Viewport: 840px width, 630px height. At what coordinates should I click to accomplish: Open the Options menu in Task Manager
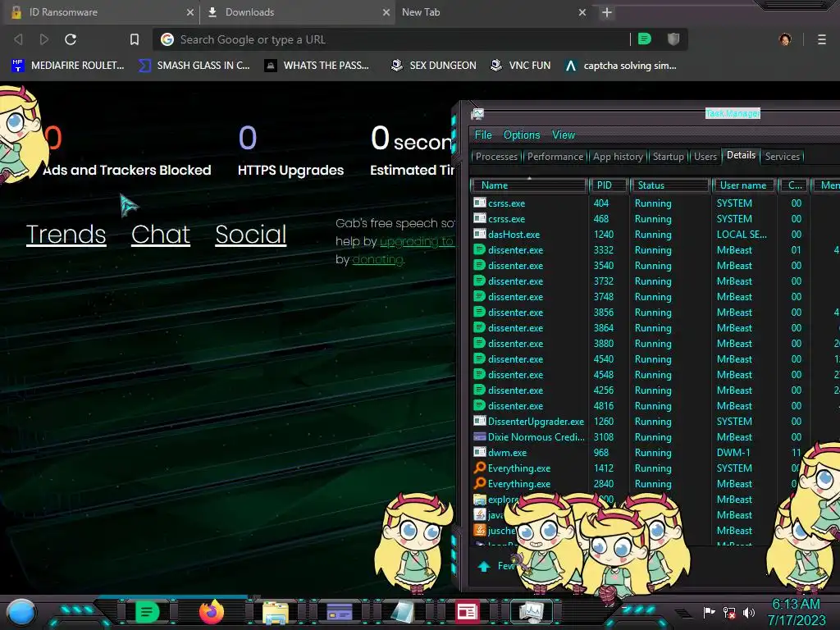pyautogui.click(x=521, y=135)
